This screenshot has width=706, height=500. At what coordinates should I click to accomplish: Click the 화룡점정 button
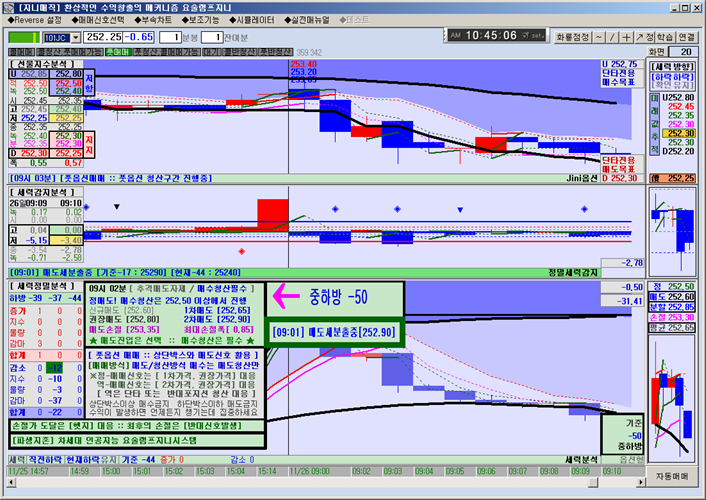[572, 37]
